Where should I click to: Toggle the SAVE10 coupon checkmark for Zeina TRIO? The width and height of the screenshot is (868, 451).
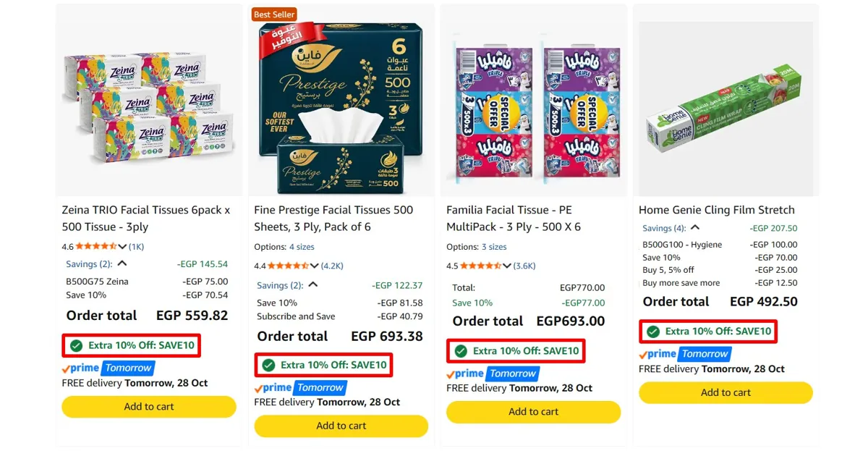tap(76, 345)
